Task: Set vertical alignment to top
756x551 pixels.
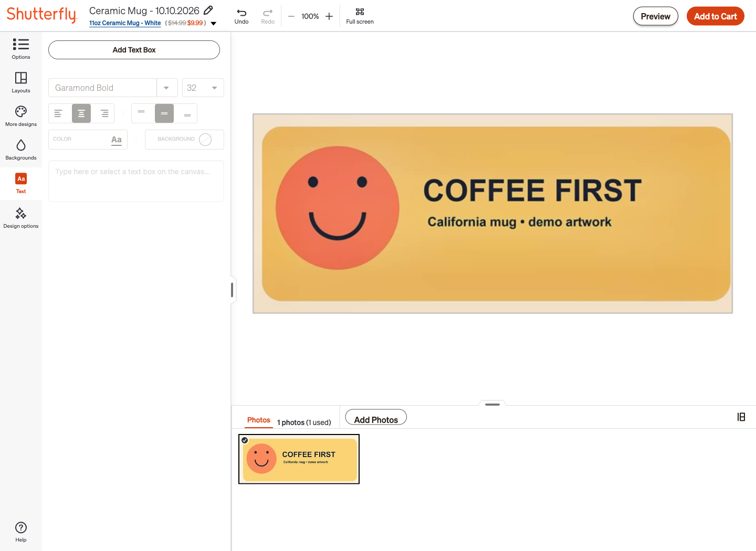Action: 141,113
